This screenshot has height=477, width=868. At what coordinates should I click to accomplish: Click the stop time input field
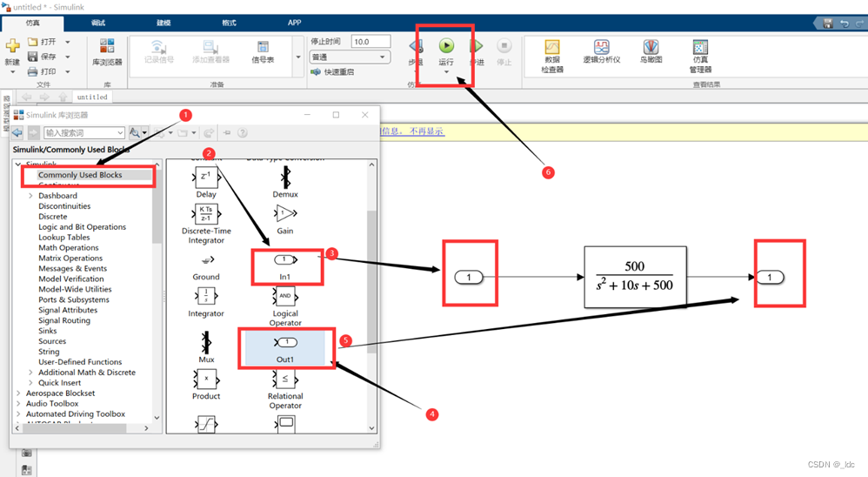click(x=371, y=42)
